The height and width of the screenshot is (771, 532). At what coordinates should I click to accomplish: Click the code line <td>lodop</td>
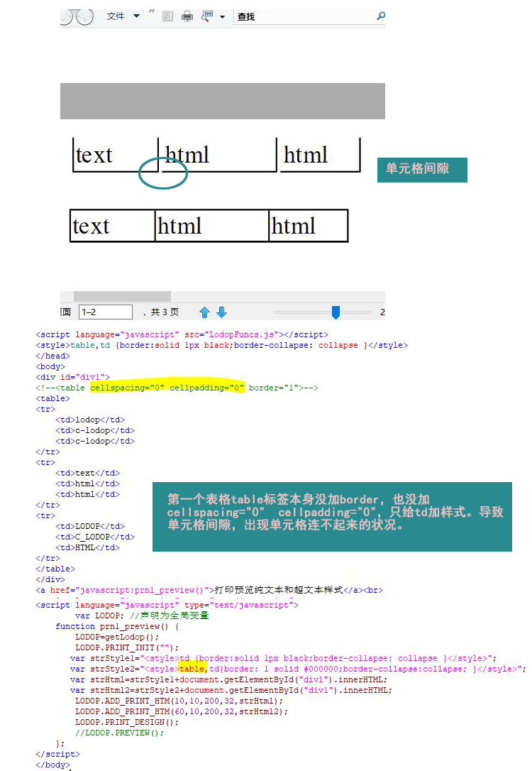90,420
